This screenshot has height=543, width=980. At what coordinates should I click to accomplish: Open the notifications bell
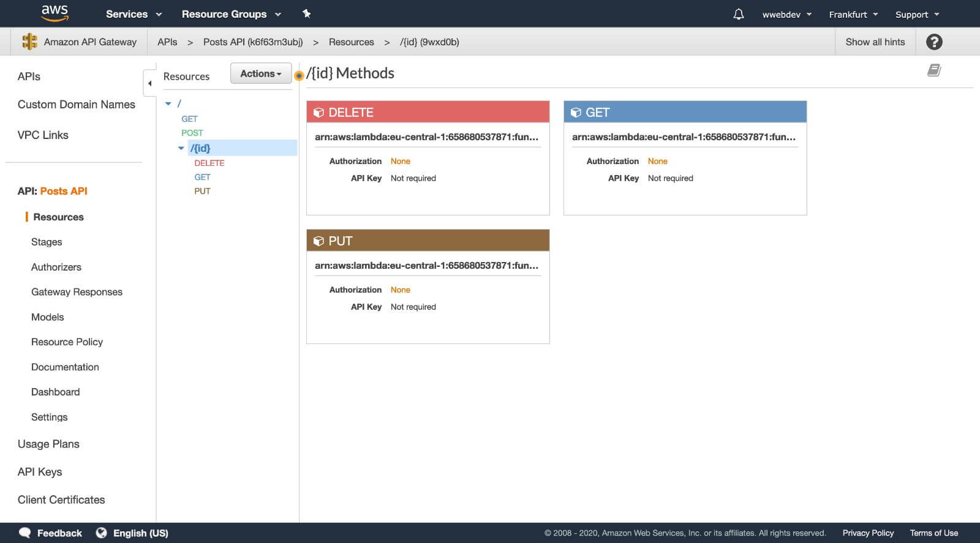click(x=739, y=14)
